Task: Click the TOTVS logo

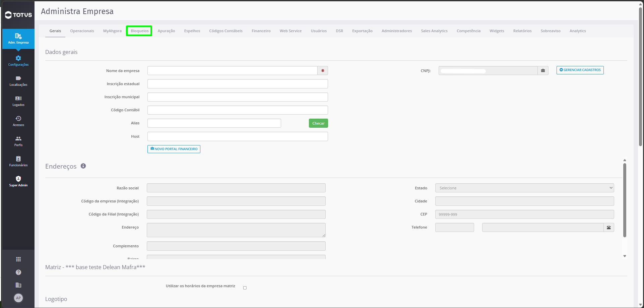Action: tap(18, 15)
